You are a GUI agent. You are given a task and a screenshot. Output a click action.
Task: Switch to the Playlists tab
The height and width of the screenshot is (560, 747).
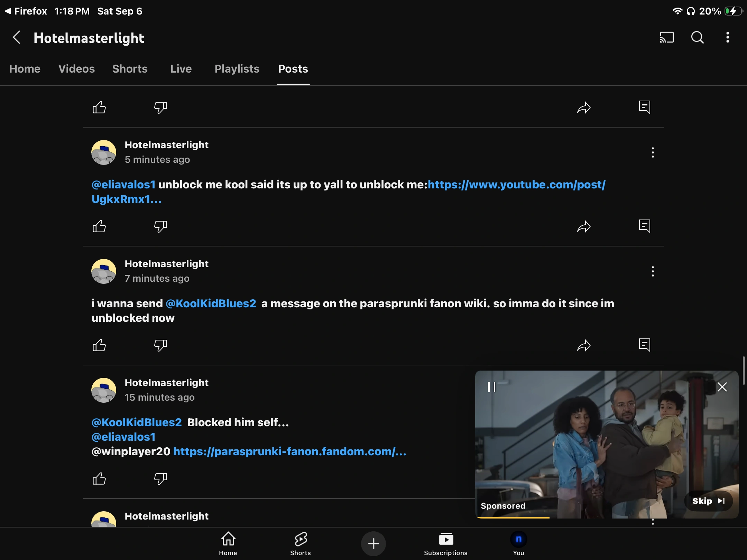(237, 69)
